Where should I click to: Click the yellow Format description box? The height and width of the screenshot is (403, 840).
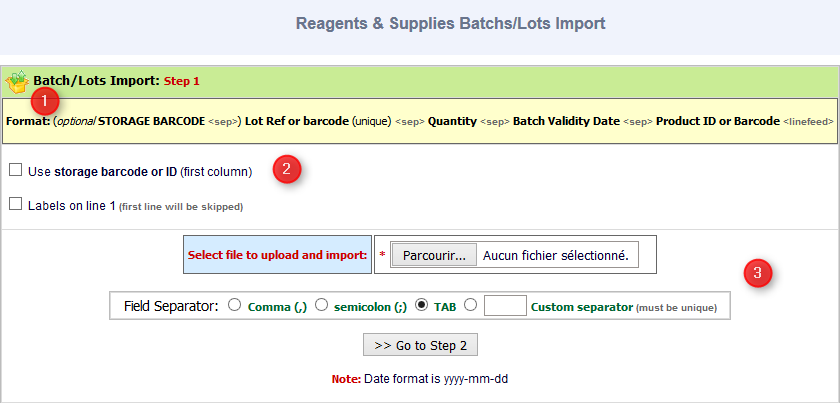420,121
